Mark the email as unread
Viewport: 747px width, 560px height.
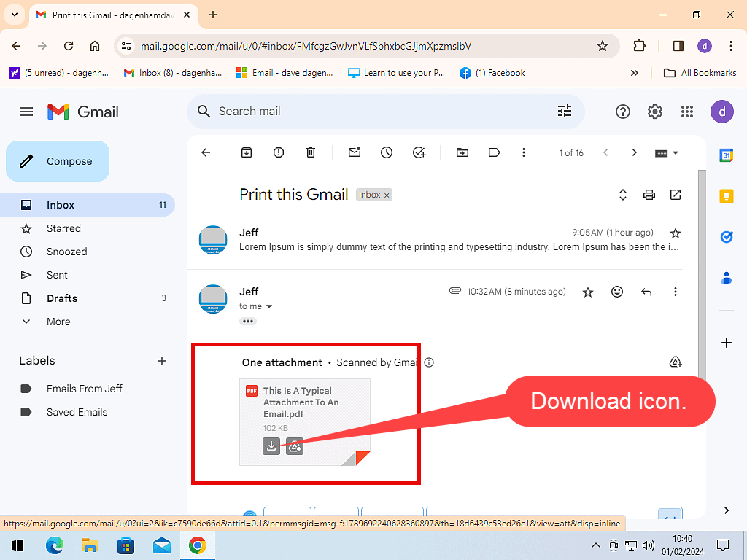tap(355, 152)
